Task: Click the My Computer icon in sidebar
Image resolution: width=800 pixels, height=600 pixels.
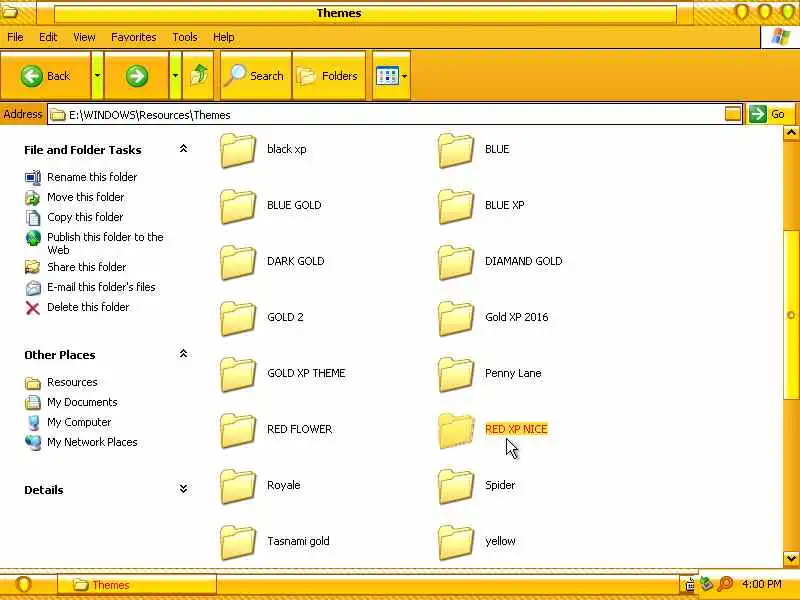Action: [x=33, y=422]
